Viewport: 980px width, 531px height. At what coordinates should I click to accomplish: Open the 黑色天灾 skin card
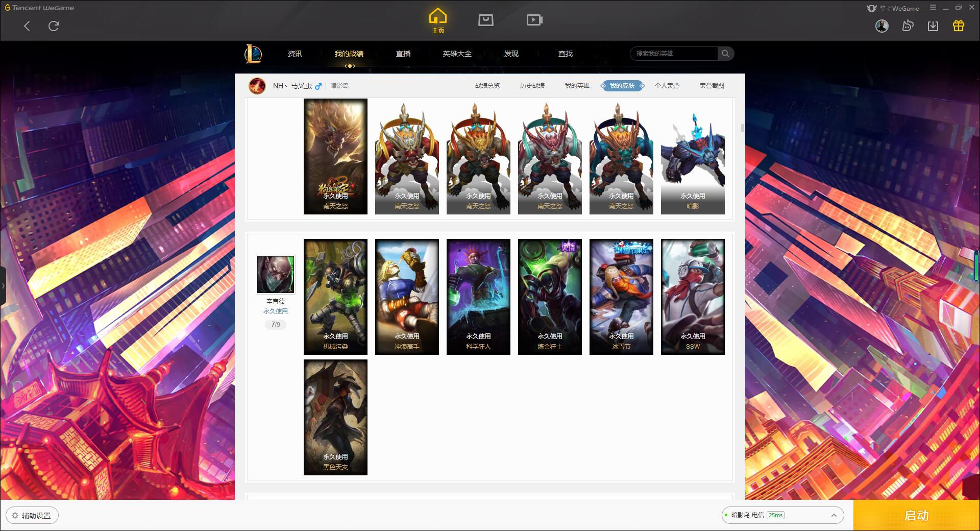click(335, 417)
